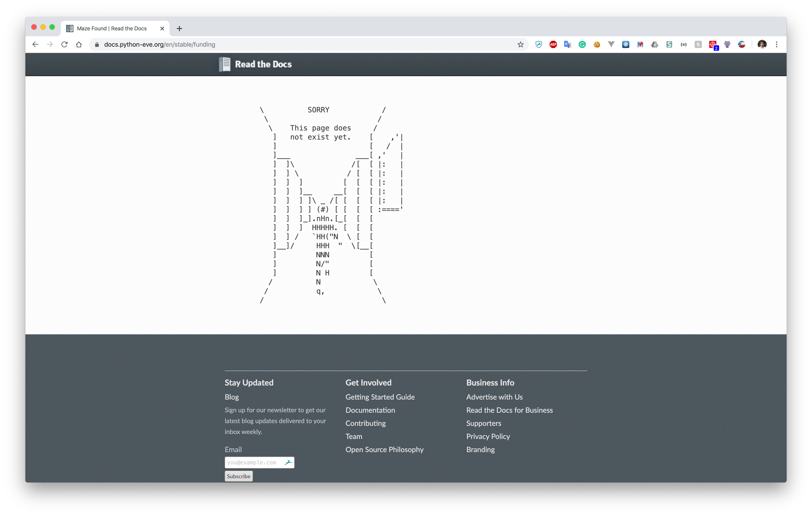Open the teal S extension
Viewport: 812px width, 516px height.
point(669,44)
